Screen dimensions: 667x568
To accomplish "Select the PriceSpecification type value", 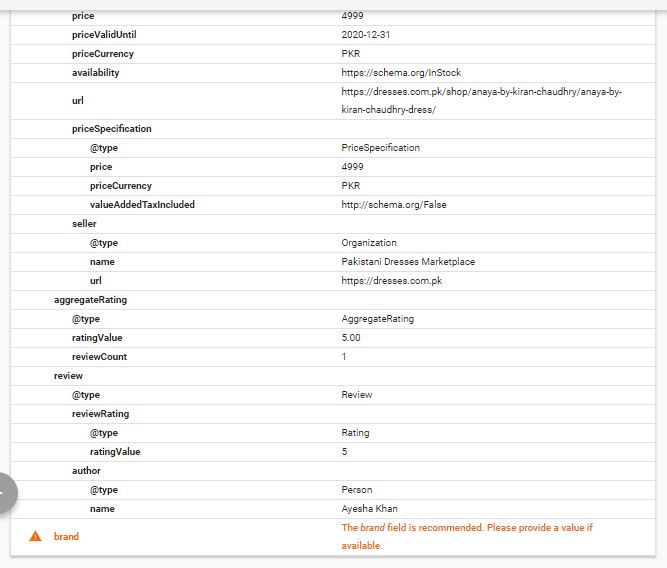I will (x=380, y=148).
